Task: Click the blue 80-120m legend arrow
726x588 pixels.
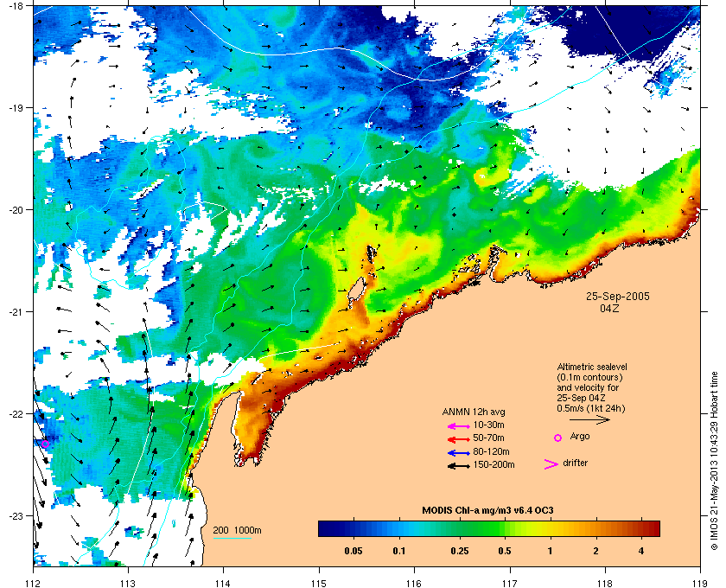Action: pos(459,453)
